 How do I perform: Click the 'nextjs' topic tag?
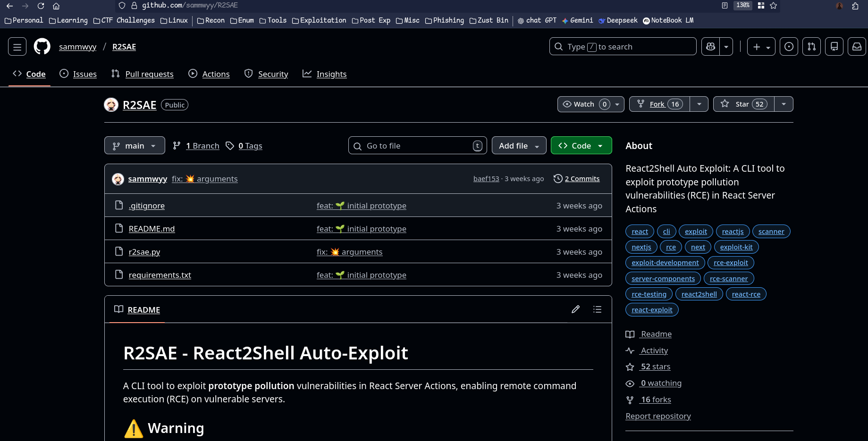641,247
